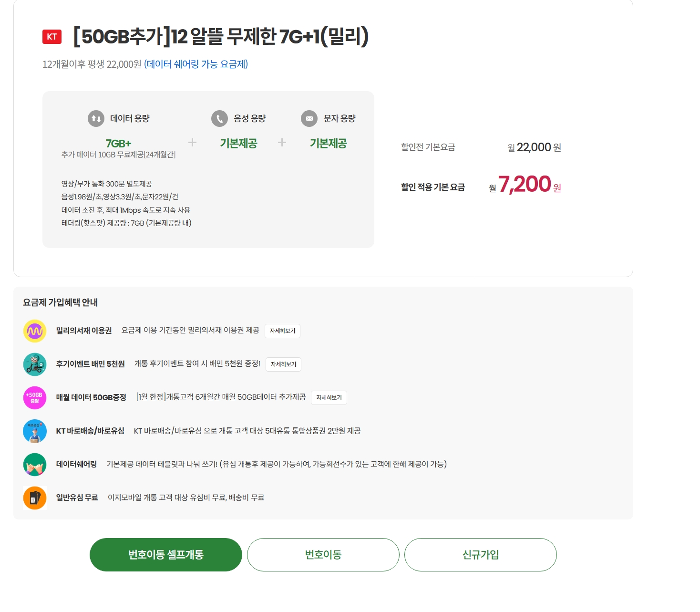The width and height of the screenshot is (700, 612).
Task: Click the data volume arrows icon
Action: tap(96, 118)
